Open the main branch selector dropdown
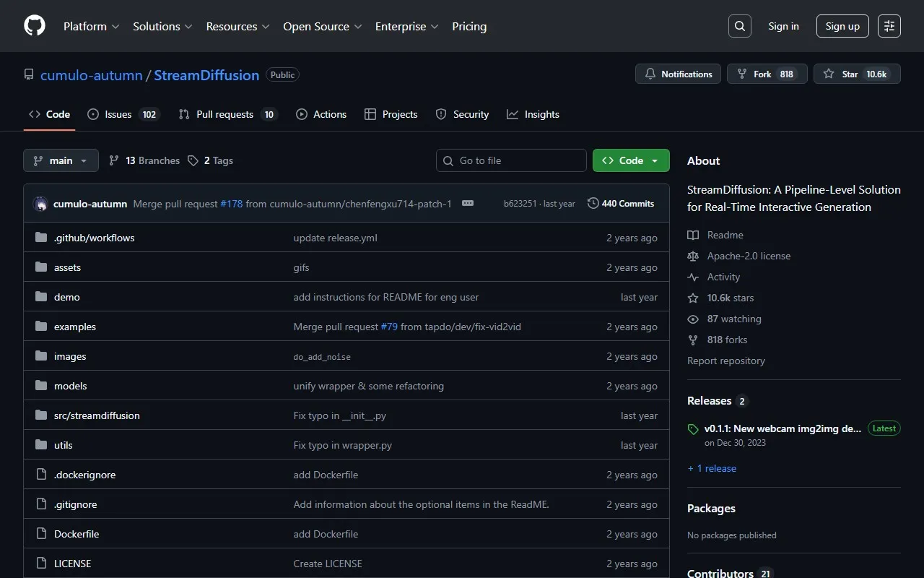Screen dimensions: 924x578 [61, 160]
